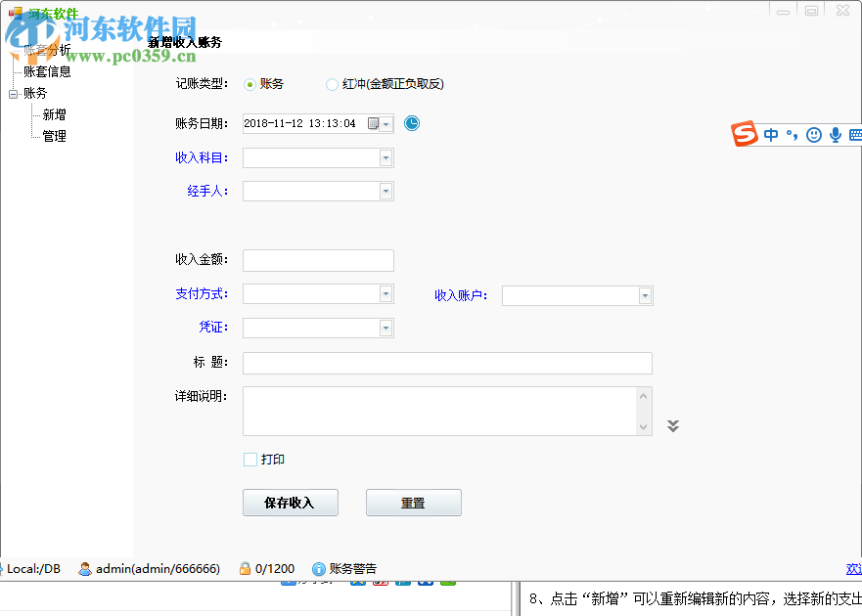
Task: Toggle Chinese input mode 中 icon
Action: (771, 135)
